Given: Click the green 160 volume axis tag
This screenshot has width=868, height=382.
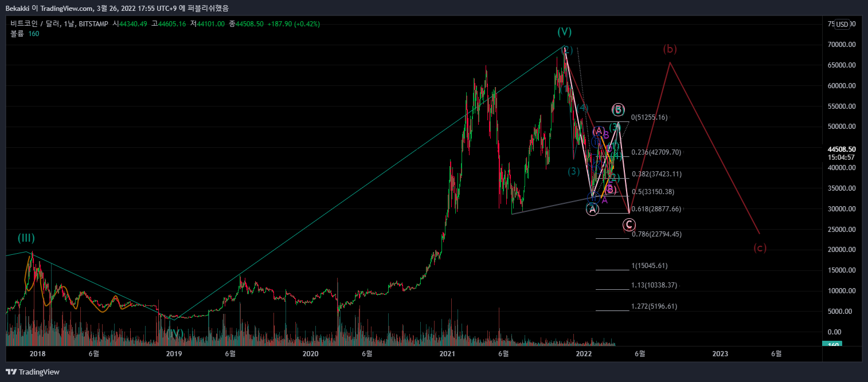Looking at the screenshot, I should (833, 345).
